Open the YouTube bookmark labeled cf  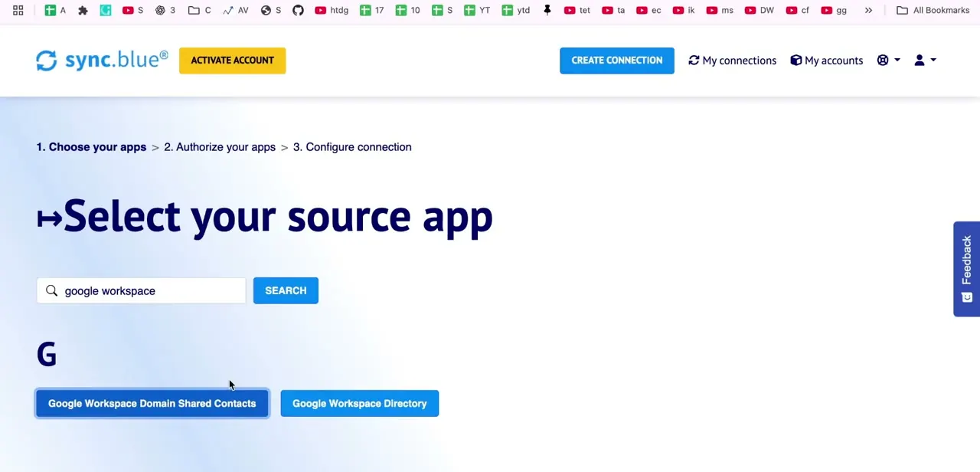(x=798, y=11)
